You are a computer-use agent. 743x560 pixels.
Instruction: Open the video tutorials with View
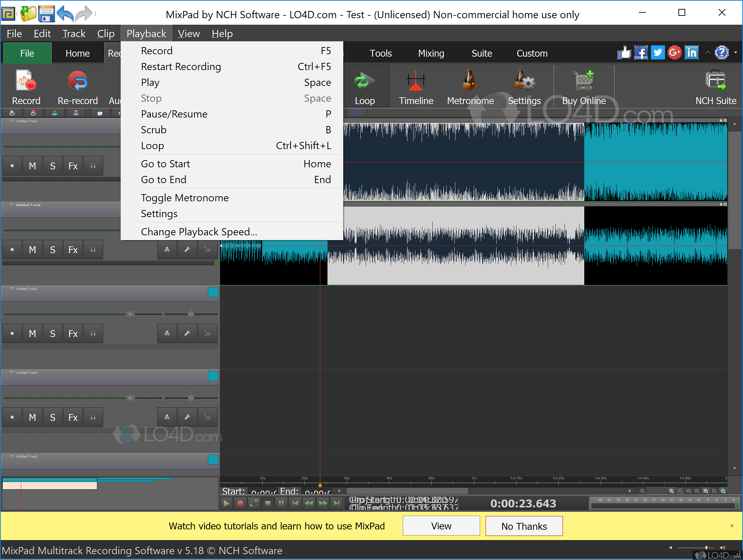tap(441, 526)
